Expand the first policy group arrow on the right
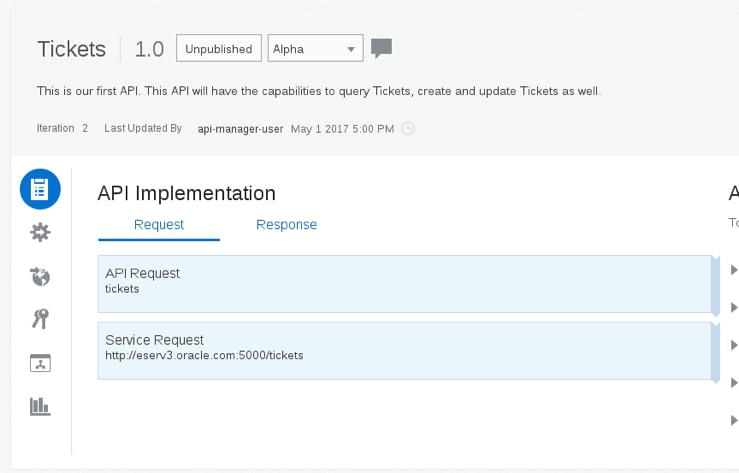The width and height of the screenshot is (739, 473). (x=733, y=270)
